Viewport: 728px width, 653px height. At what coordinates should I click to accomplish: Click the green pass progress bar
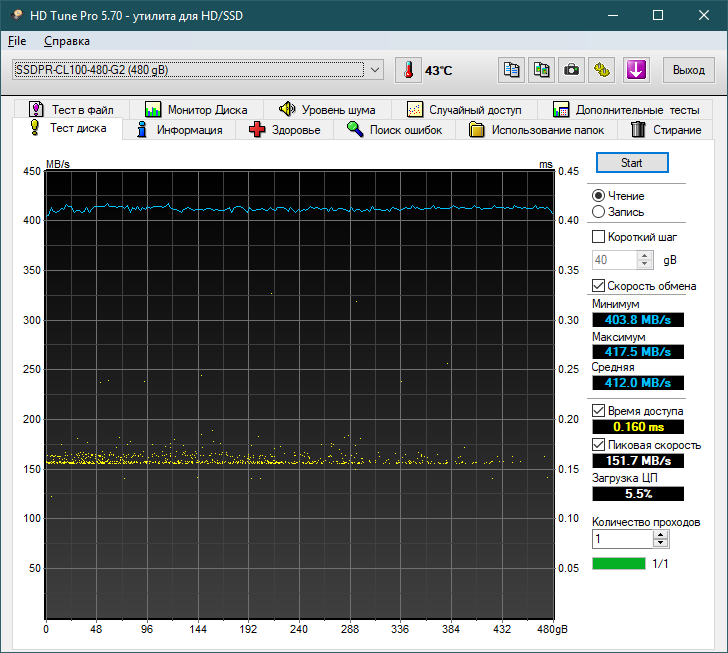[x=619, y=563]
